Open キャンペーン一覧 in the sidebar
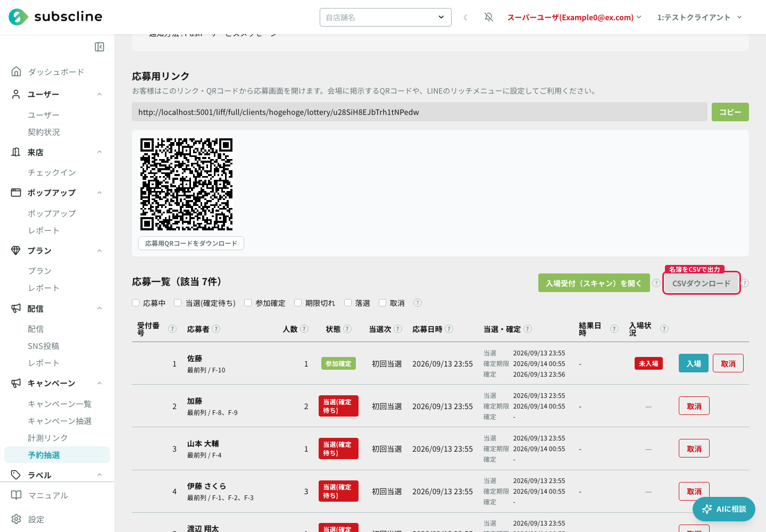 tap(60, 404)
